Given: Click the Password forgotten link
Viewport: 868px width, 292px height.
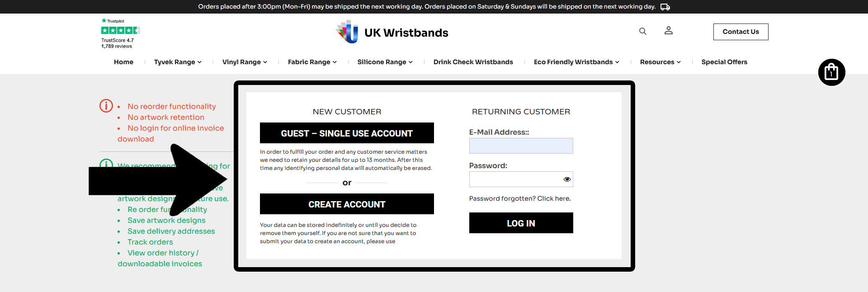Looking at the screenshot, I should pos(520,198).
